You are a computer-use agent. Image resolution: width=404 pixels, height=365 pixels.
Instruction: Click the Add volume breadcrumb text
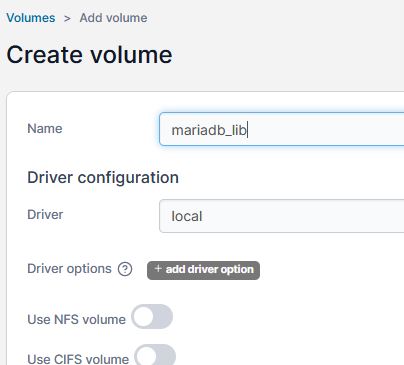[x=113, y=18]
